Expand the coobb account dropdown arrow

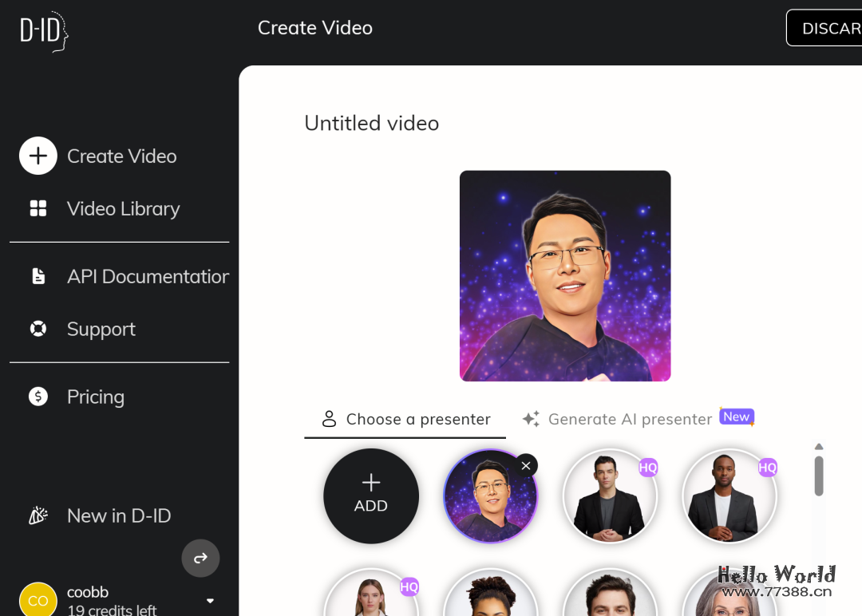pos(210,601)
